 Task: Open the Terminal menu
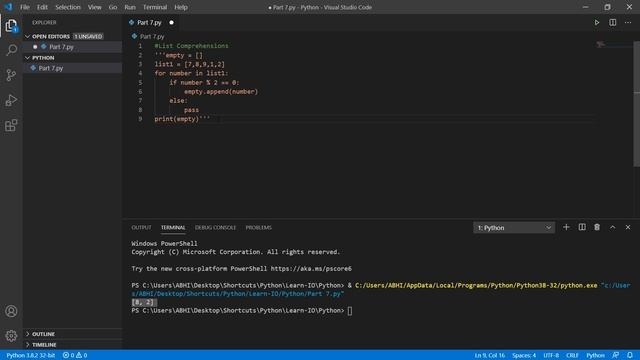point(155,7)
